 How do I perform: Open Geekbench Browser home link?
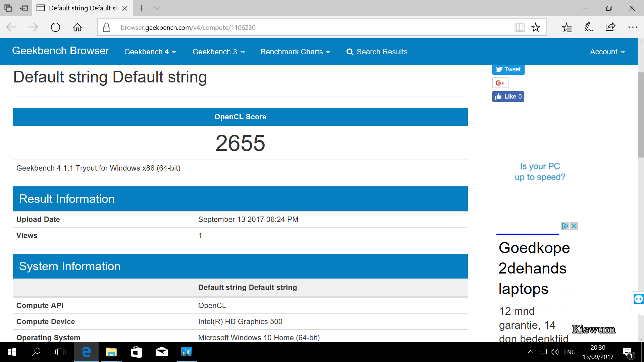61,51
